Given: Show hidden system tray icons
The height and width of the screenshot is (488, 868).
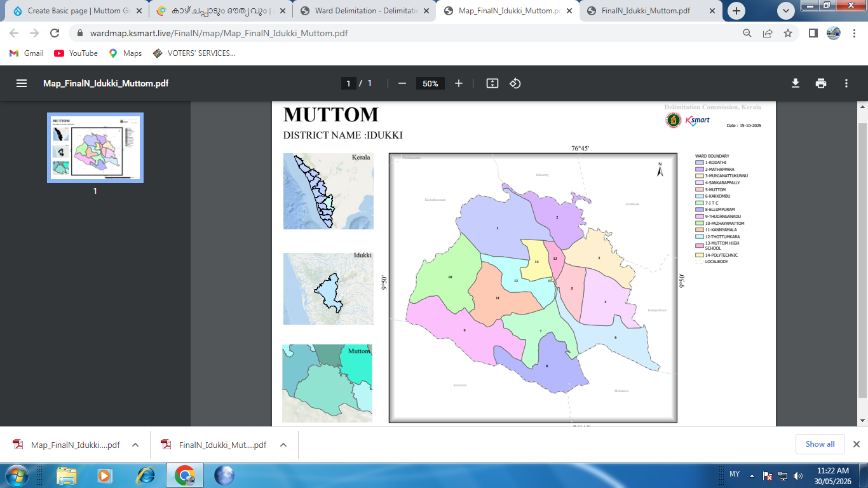Looking at the screenshot, I should tap(752, 475).
